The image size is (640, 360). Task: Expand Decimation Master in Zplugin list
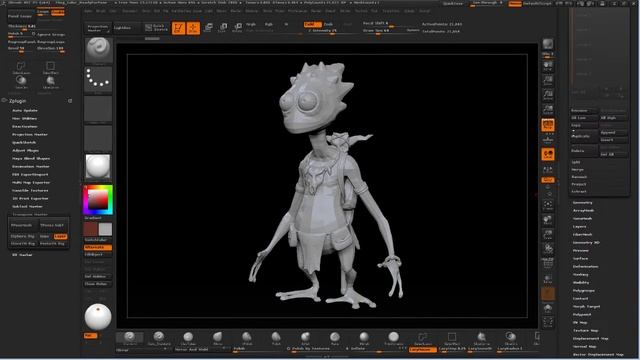pyautogui.click(x=31, y=167)
